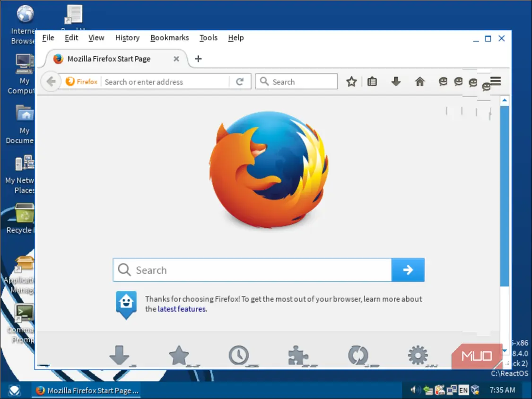
Task: Click the VirtualBox cube tray icon
Action: point(475,390)
